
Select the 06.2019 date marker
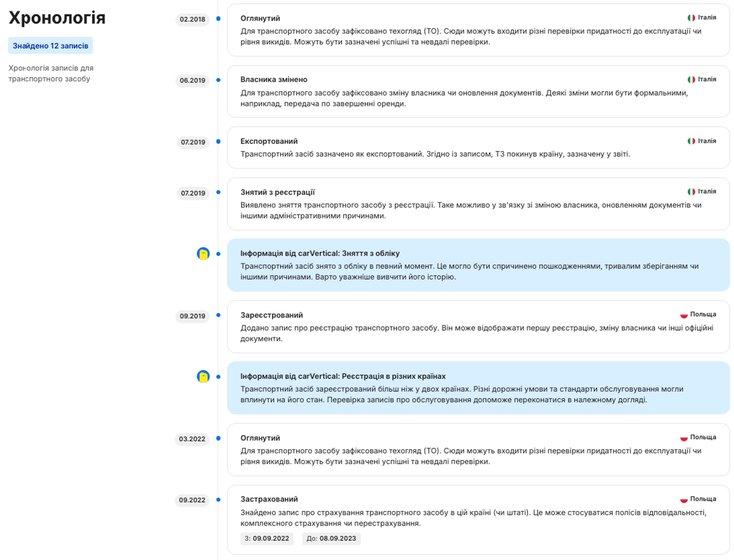pos(192,80)
